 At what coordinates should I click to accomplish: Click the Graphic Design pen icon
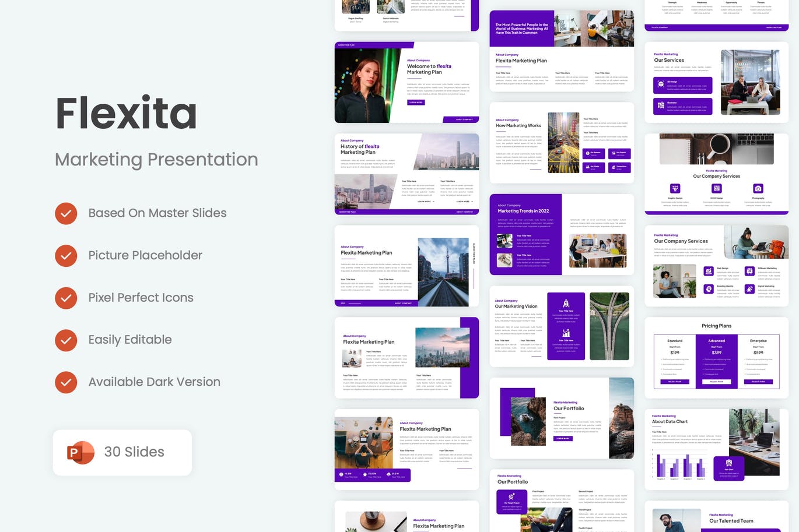pos(674,188)
